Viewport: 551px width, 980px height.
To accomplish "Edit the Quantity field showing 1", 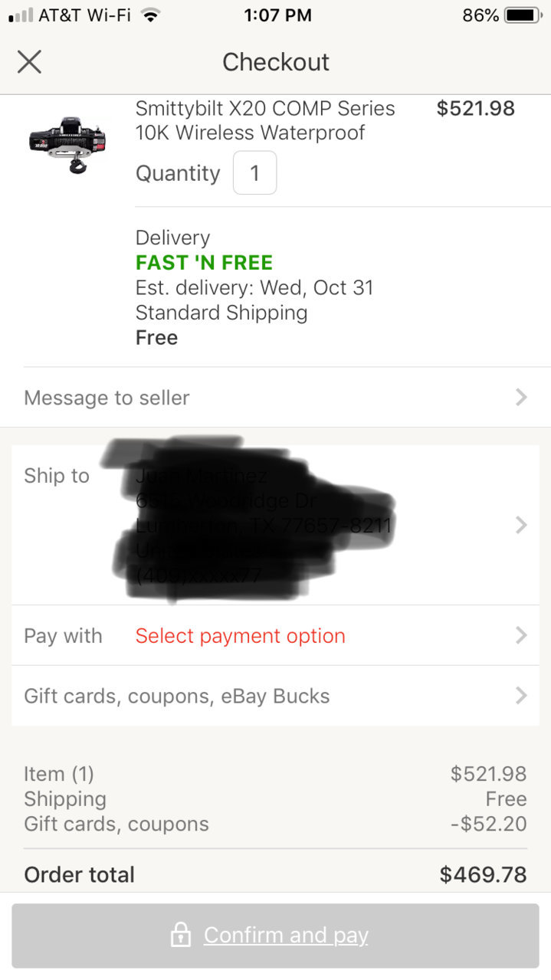I will click(254, 173).
